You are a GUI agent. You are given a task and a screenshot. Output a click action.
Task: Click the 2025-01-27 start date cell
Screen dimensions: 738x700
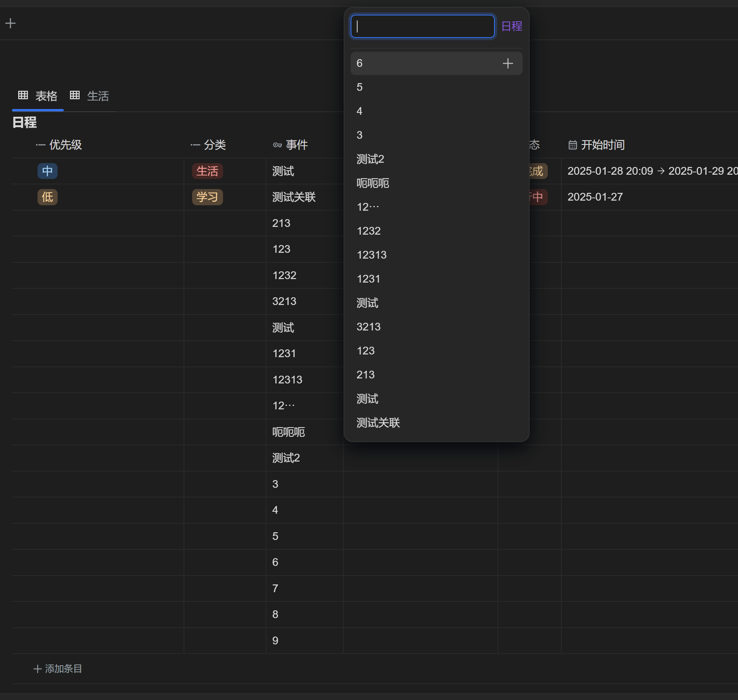[595, 197]
